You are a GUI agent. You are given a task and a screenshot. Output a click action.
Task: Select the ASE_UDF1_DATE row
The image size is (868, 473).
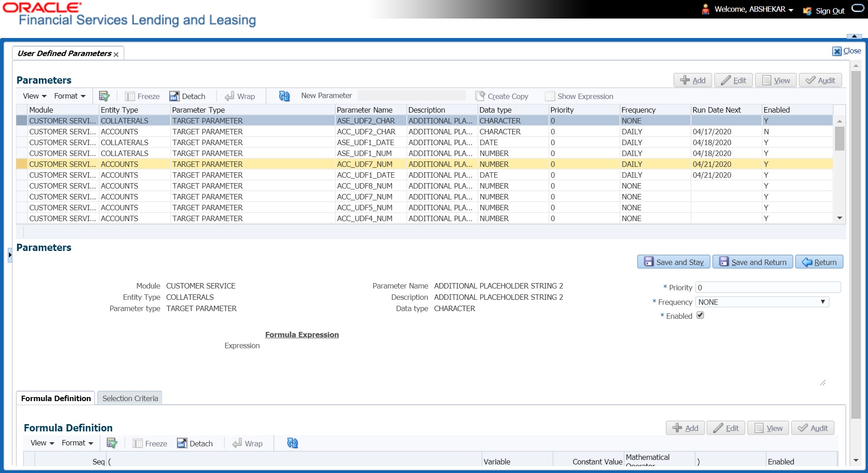(424, 142)
